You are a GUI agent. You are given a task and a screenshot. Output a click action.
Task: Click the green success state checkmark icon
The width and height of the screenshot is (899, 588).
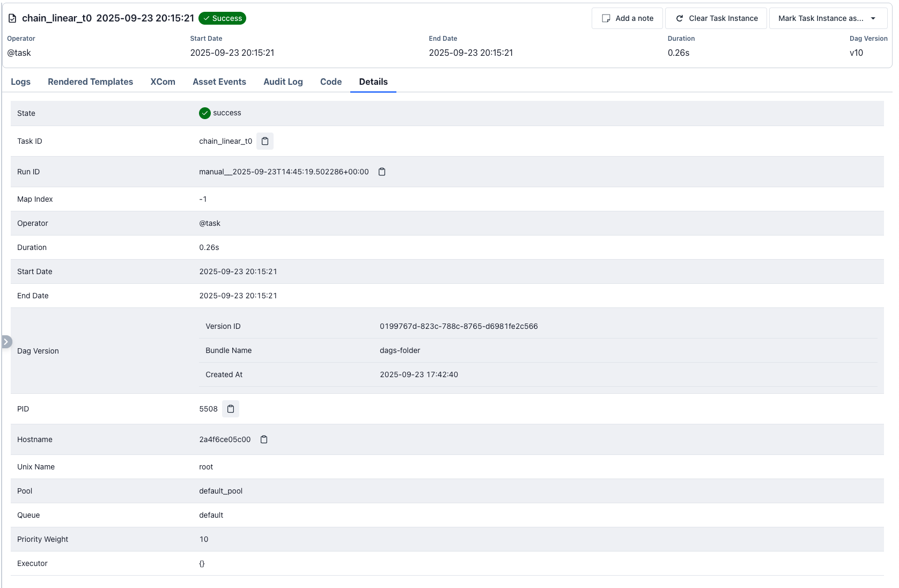(x=205, y=113)
